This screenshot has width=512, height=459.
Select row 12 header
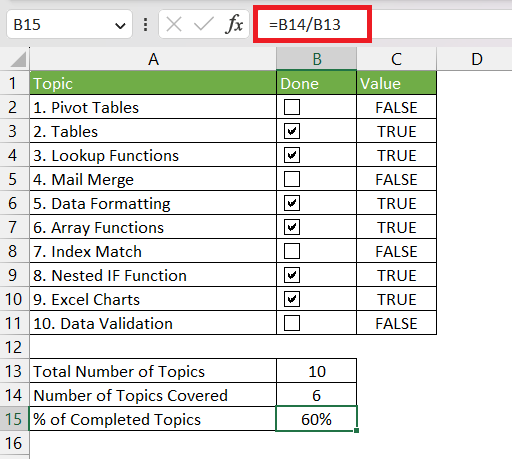click(x=14, y=347)
